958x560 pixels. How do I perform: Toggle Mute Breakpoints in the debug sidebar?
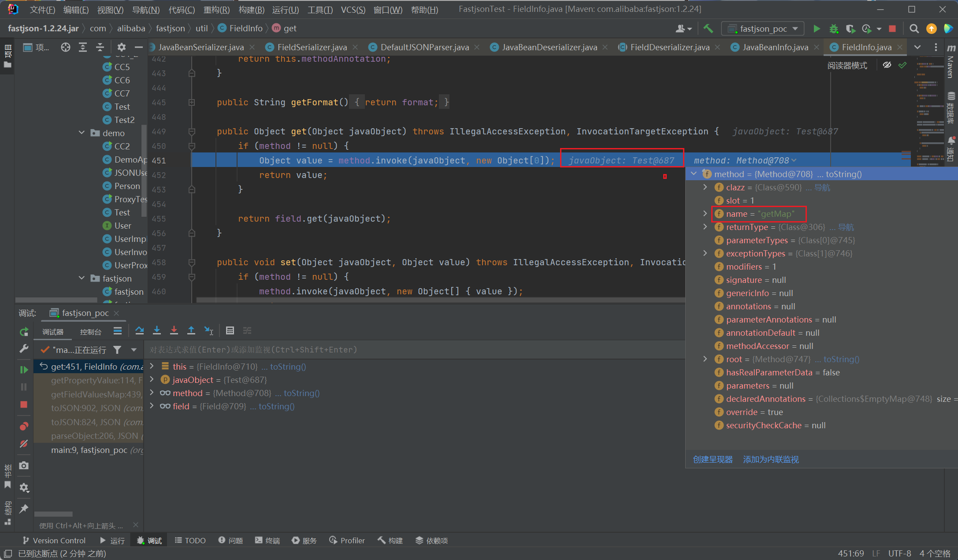(24, 444)
